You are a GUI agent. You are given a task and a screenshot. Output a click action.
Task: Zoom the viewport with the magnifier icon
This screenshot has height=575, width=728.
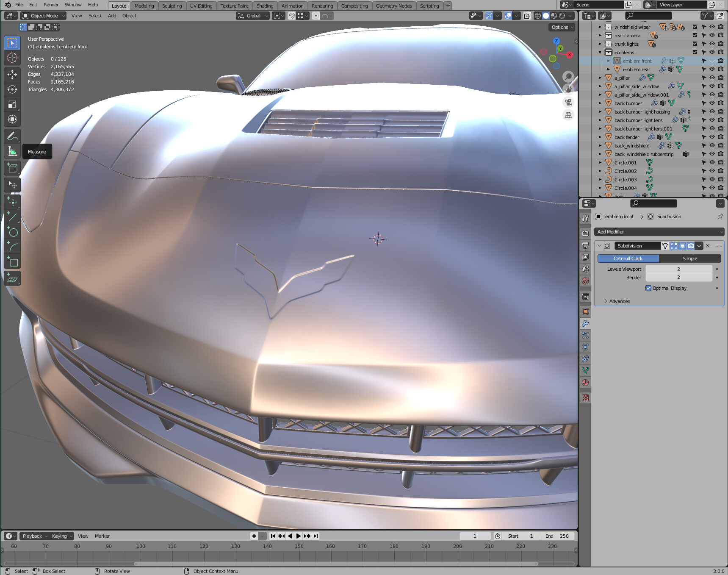[568, 77]
